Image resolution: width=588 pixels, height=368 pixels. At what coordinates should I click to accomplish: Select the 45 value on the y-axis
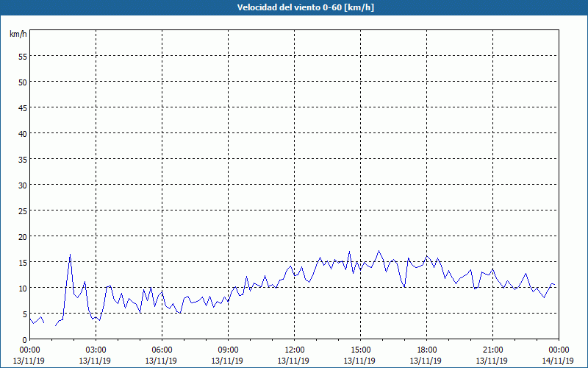click(23, 107)
